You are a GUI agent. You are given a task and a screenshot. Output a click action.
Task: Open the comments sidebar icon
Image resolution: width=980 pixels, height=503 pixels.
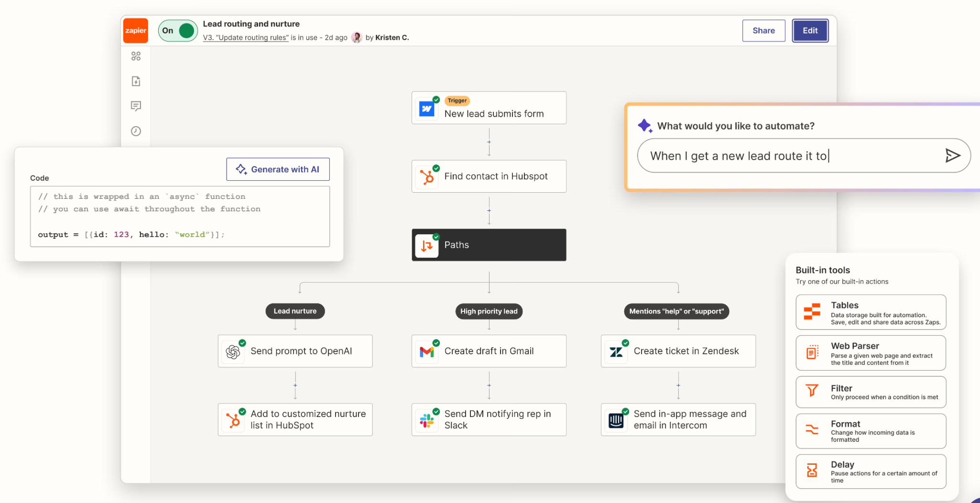[136, 106]
